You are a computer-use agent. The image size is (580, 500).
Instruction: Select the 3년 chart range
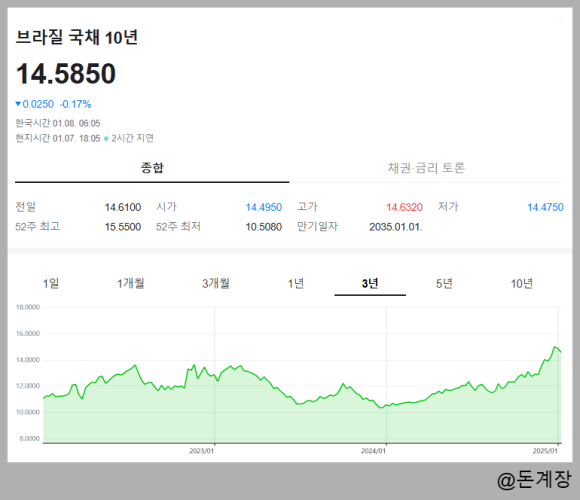370,284
